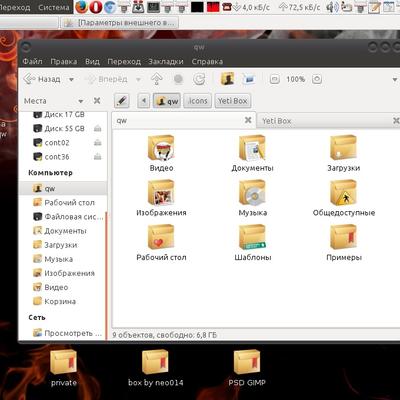Viewport: 400px width, 400px height.
Task: Select the .icons path bar button
Action: [197, 101]
